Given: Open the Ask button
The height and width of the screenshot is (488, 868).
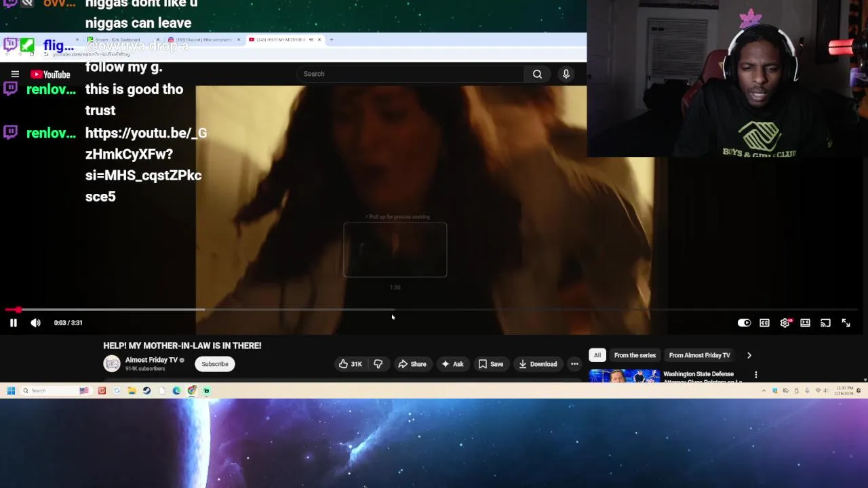Looking at the screenshot, I should [452, 364].
